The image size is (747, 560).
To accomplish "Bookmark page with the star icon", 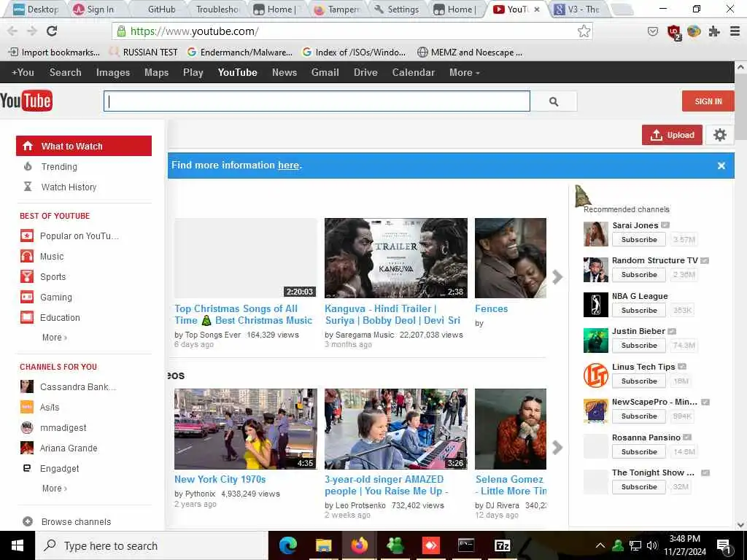I will [x=584, y=31].
